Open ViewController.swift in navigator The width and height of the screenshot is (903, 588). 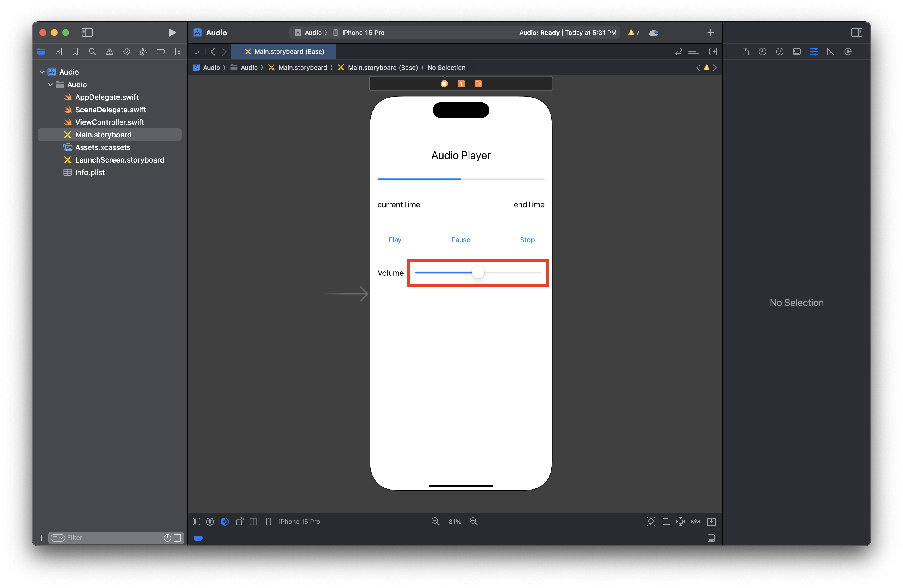tap(110, 122)
